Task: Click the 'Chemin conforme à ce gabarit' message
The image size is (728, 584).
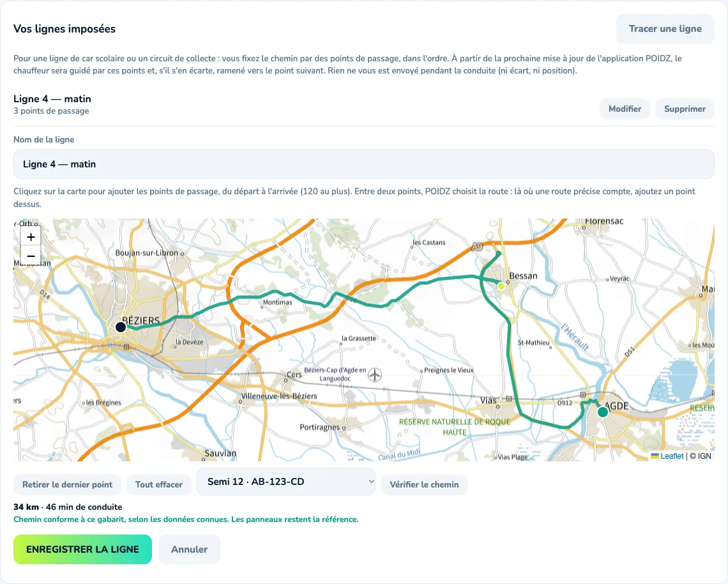Action: click(x=186, y=519)
